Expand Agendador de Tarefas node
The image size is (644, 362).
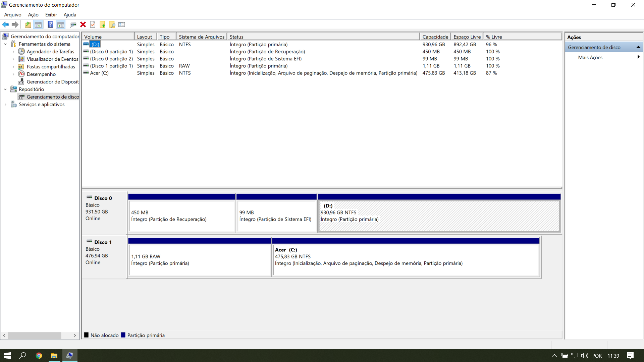(x=13, y=52)
